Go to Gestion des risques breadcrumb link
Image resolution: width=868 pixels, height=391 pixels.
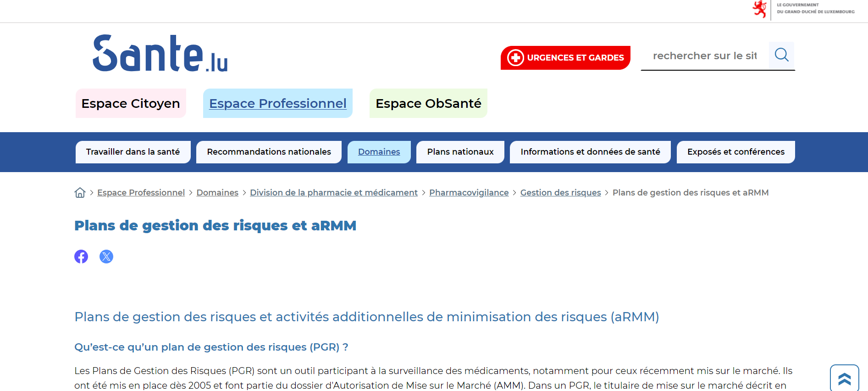pyautogui.click(x=560, y=193)
